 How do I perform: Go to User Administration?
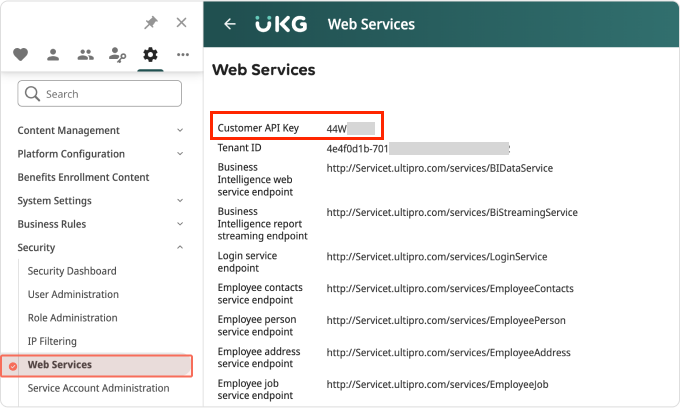(x=73, y=295)
